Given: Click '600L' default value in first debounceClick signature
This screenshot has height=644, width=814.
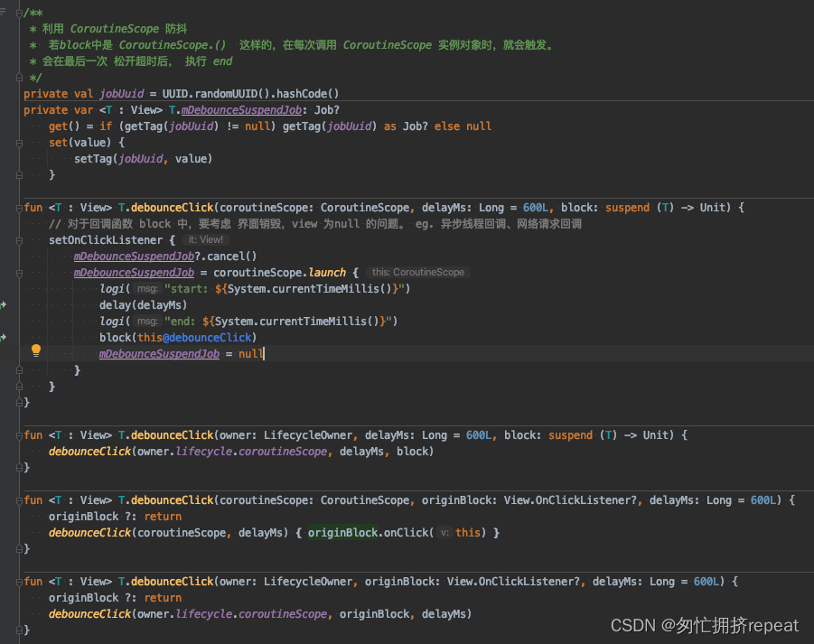Looking at the screenshot, I should (x=535, y=208).
